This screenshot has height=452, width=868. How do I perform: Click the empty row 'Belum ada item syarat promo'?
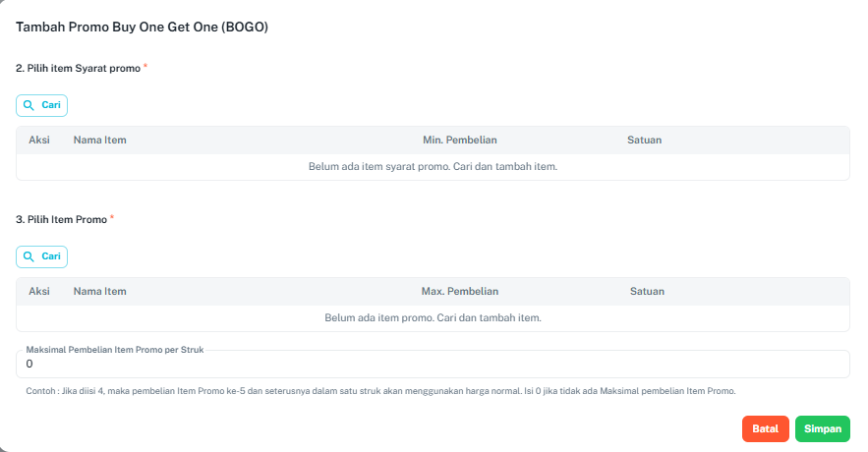coord(433,167)
